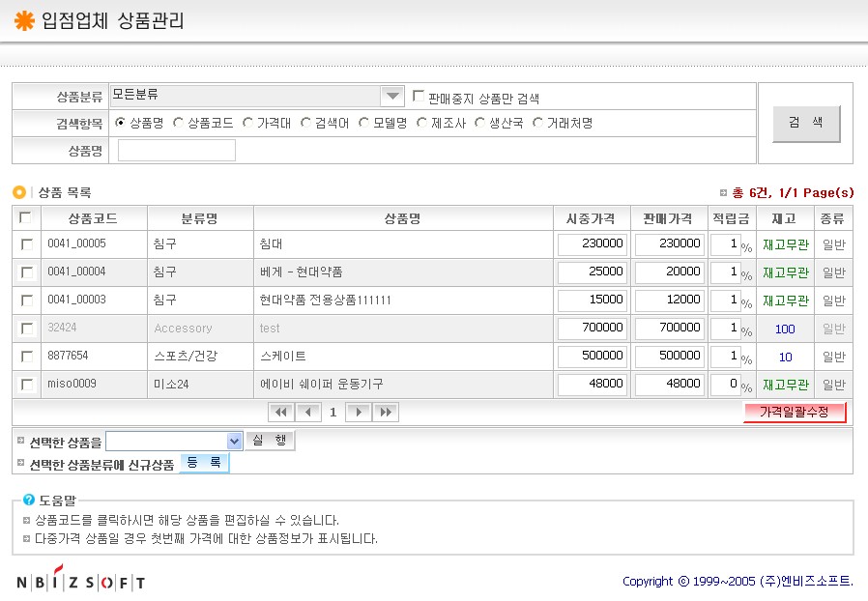The height and width of the screenshot is (601, 868).
Task: Enable 판매중지 상품만 검색 checkbox
Action: [x=419, y=97]
